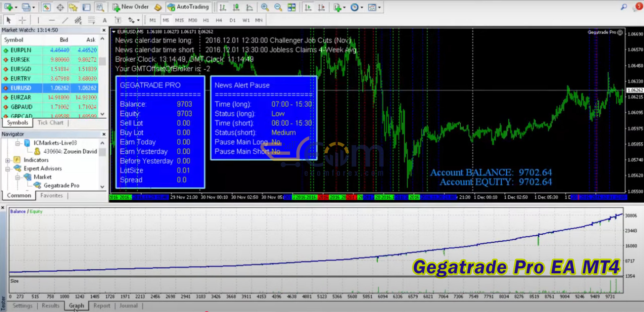This screenshot has height=312, width=644.
Task: Select the equidistant channel tool
Action: click(x=78, y=20)
